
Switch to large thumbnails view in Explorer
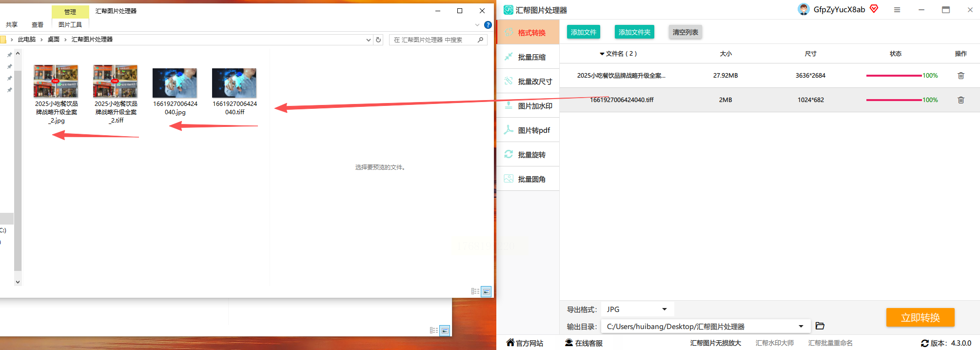pyautogui.click(x=486, y=291)
